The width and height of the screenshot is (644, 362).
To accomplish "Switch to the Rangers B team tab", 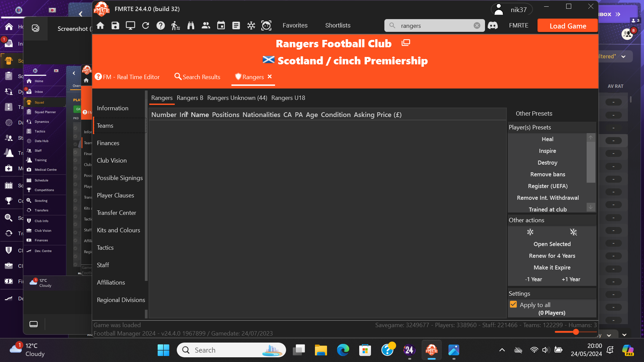I will [190, 98].
